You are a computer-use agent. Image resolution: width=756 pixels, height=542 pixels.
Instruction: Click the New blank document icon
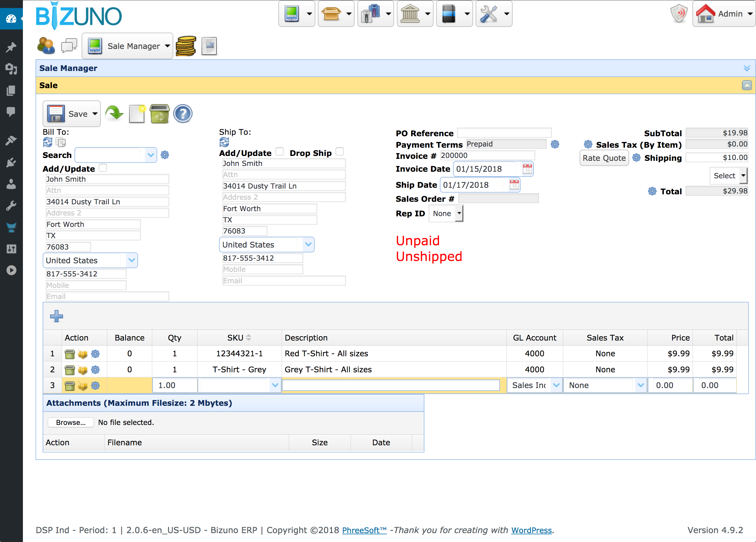[137, 114]
